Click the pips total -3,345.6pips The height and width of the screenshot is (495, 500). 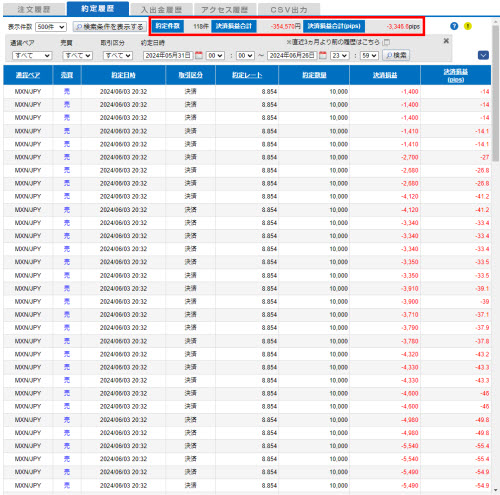coord(403,26)
